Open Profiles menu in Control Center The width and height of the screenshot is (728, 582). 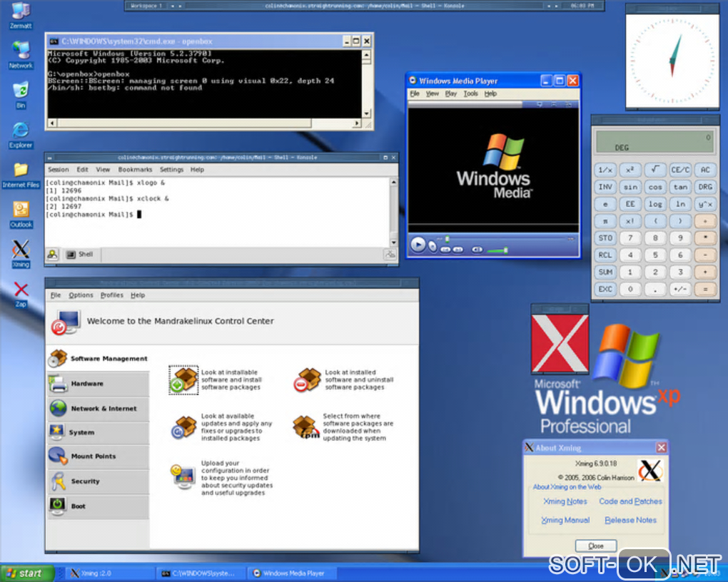click(112, 295)
